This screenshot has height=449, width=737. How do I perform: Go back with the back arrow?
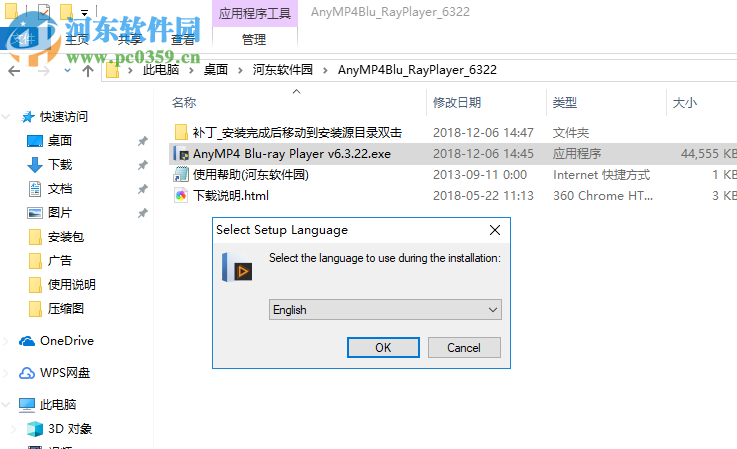14,71
